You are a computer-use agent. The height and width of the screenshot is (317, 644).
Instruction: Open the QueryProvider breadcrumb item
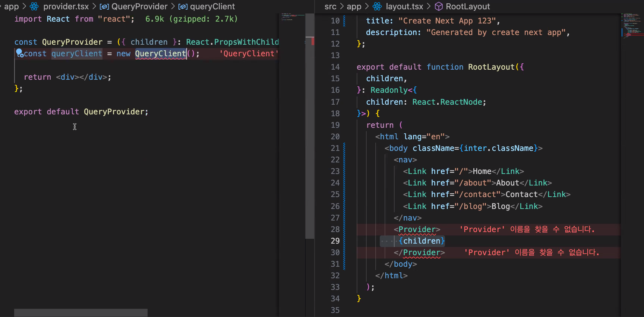click(139, 6)
